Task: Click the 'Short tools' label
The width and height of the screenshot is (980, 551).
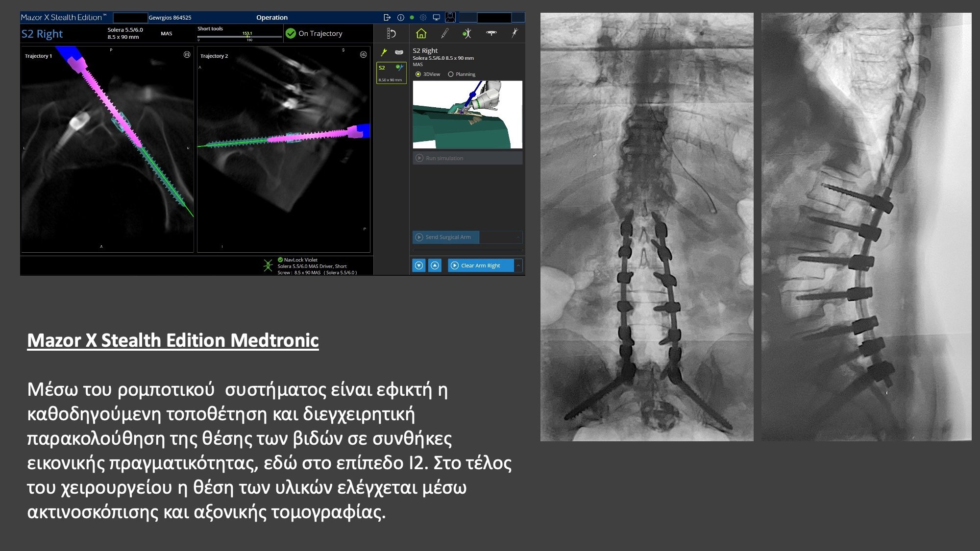Action: coord(210,28)
